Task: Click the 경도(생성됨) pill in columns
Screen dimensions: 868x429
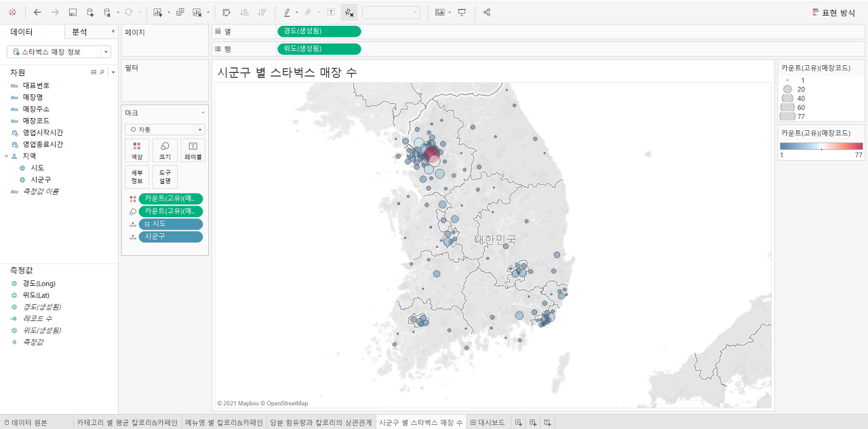Action: click(x=319, y=31)
